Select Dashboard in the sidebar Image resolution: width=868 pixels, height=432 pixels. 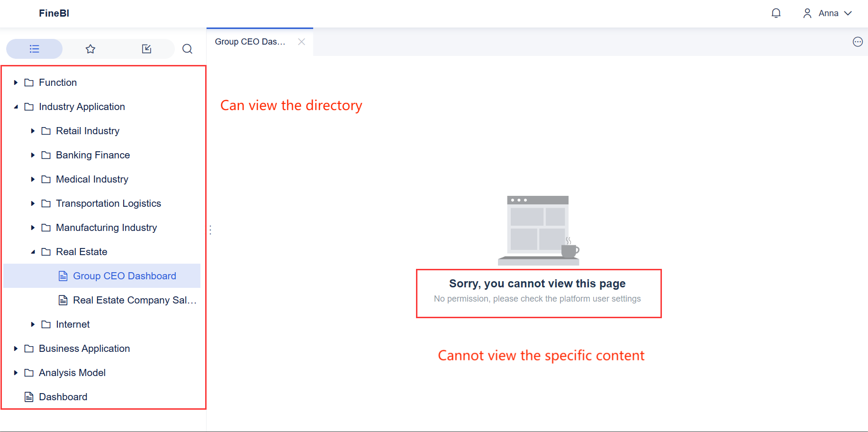pyautogui.click(x=63, y=396)
